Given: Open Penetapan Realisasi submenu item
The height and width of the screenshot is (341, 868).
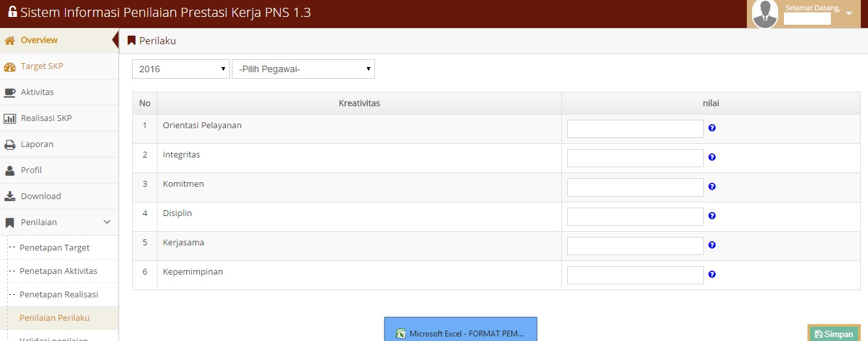Looking at the screenshot, I should [x=59, y=295].
